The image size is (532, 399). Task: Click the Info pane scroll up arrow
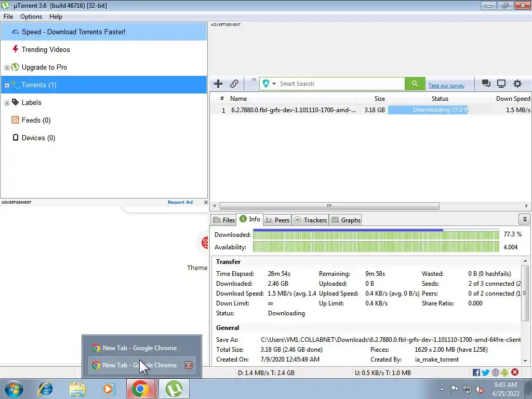pyautogui.click(x=525, y=261)
